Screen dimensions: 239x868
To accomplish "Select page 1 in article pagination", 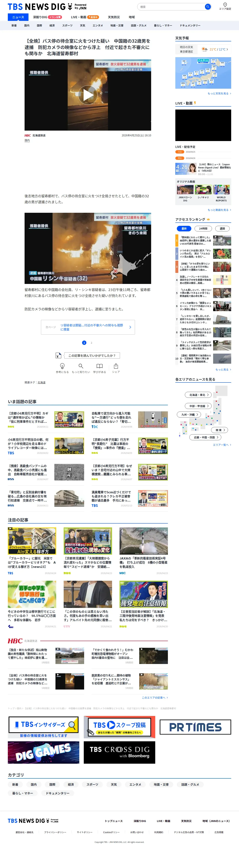I will point(84,343).
